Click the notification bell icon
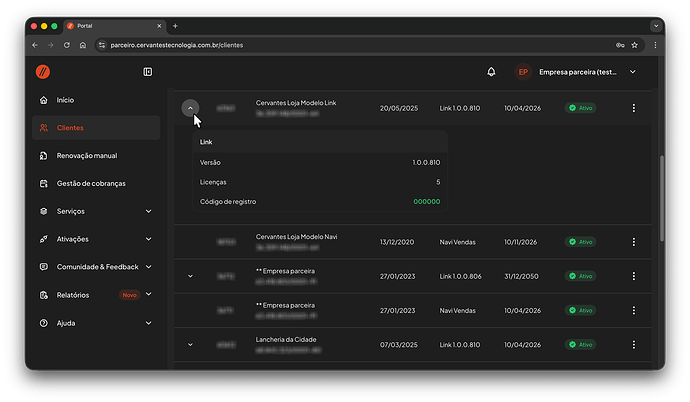The image size is (690, 402). [491, 72]
